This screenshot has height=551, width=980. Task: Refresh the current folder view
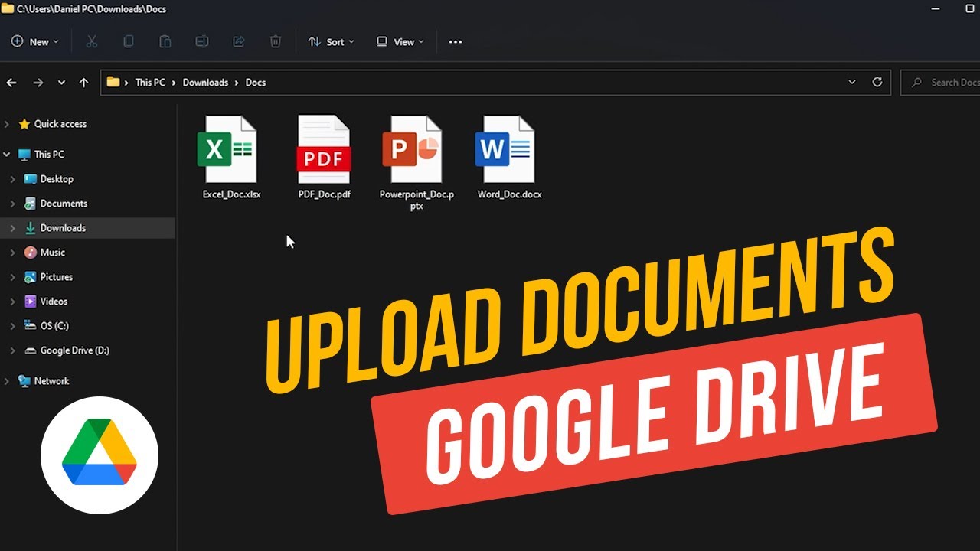[877, 82]
